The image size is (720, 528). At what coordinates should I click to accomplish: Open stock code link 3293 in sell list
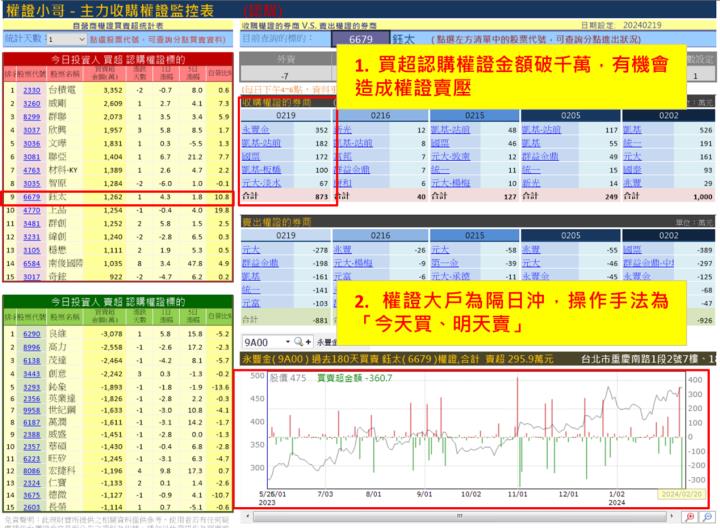[x=32, y=388]
